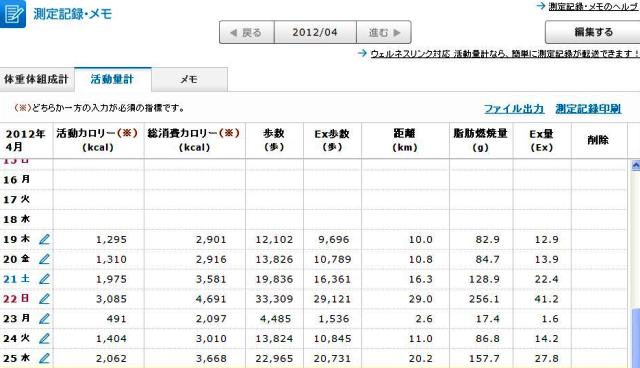Click the 編集する button

(593, 32)
